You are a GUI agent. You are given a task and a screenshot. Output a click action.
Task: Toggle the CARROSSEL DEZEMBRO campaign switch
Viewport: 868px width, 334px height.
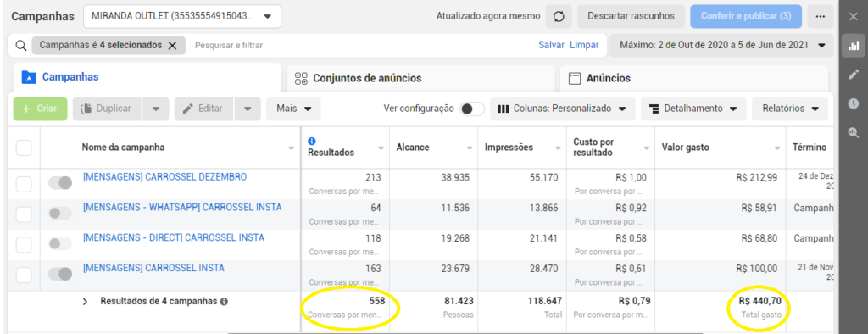coord(60,183)
